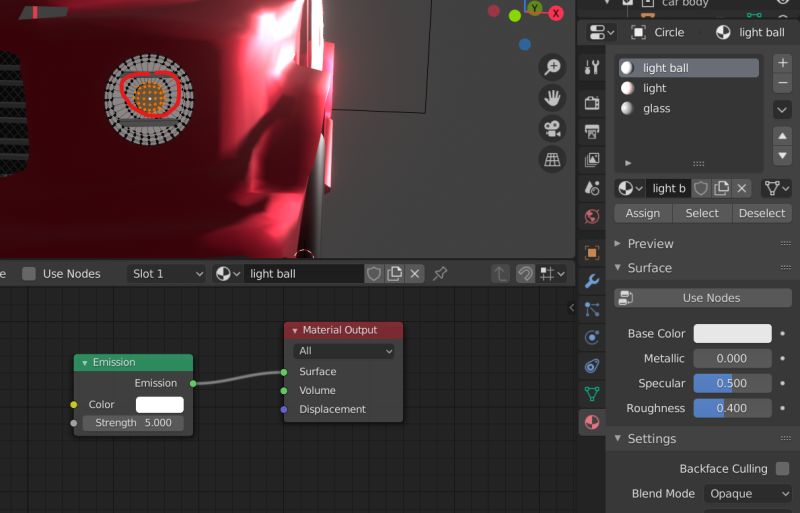Open the Tool properties tab
This screenshot has height=513, width=800.
592,67
